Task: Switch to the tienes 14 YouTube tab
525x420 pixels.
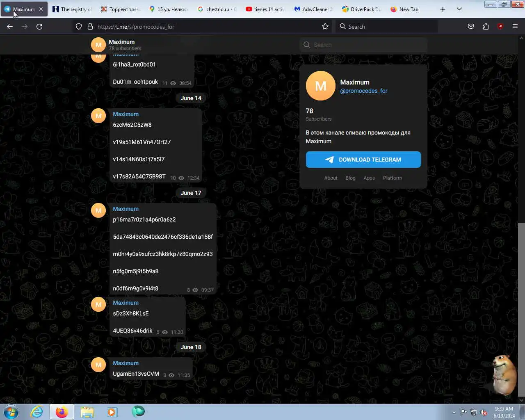Action: coord(265,9)
